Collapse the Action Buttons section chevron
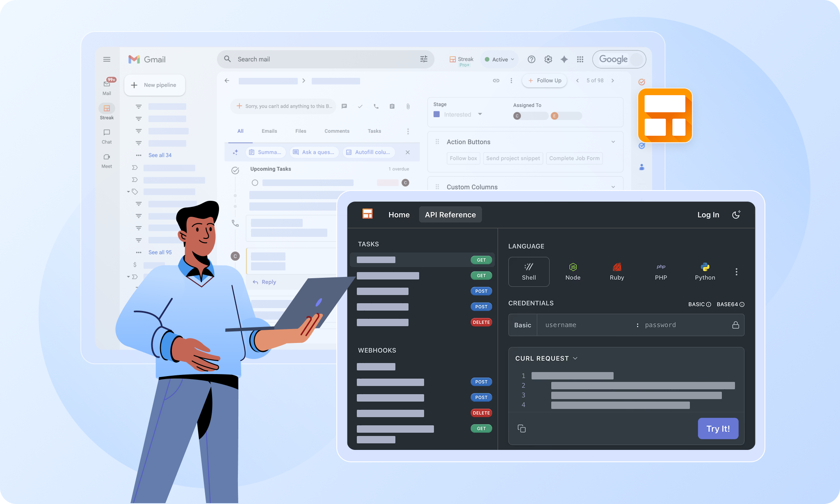Screen dimensions: 840x504 [x=613, y=142]
